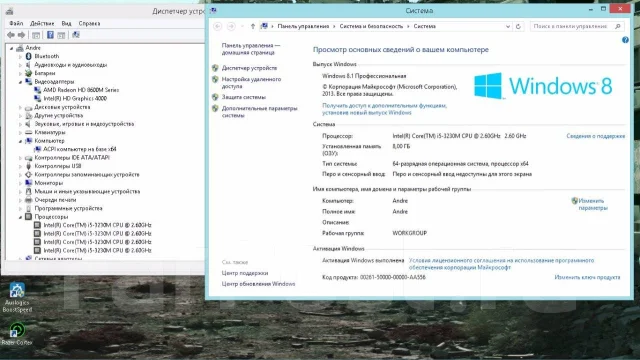Select Звуковые, игровые и видеоустройства item
640x360 pixels.
click(x=84, y=124)
